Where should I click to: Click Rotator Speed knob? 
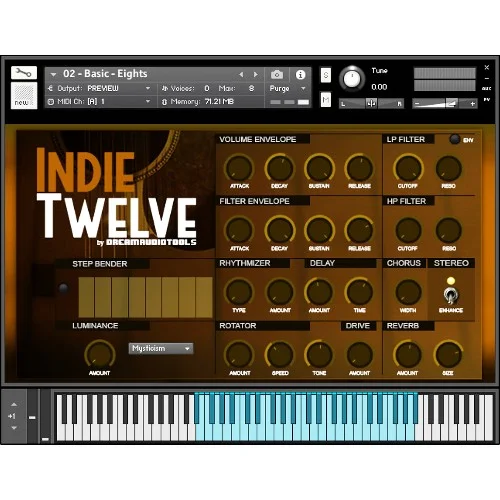tap(279, 355)
